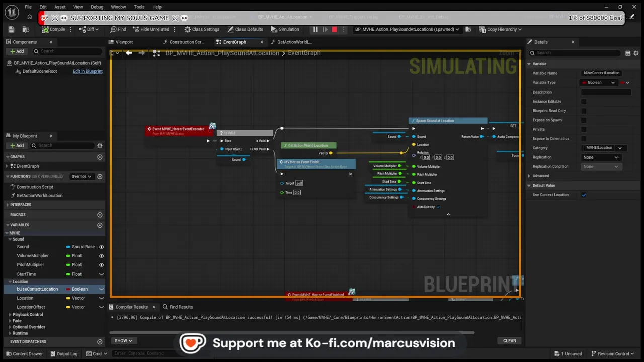Toggle visibility eye for VolumeMultiplier variable
Screen dimensions: 644x362
click(x=101, y=256)
